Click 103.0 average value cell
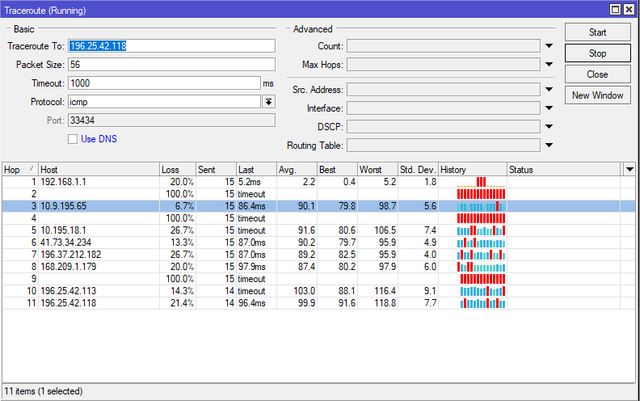This screenshot has height=401, width=640. point(296,291)
